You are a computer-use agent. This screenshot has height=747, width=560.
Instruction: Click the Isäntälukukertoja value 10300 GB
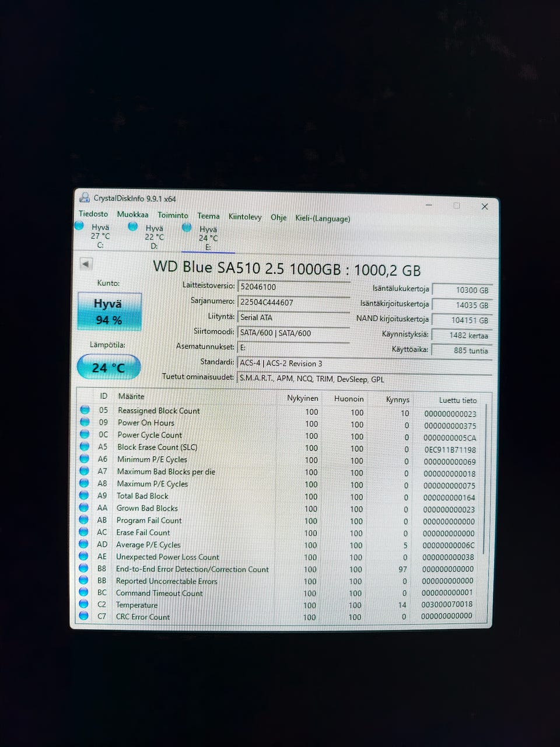pos(462,290)
